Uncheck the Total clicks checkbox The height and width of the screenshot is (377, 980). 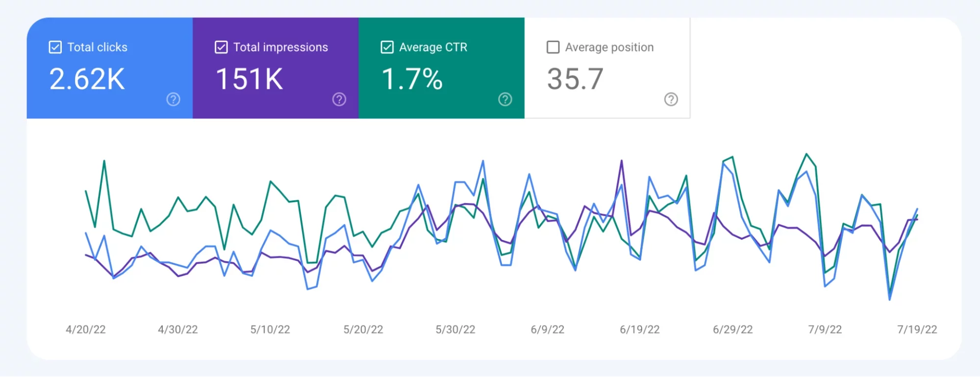[x=55, y=47]
